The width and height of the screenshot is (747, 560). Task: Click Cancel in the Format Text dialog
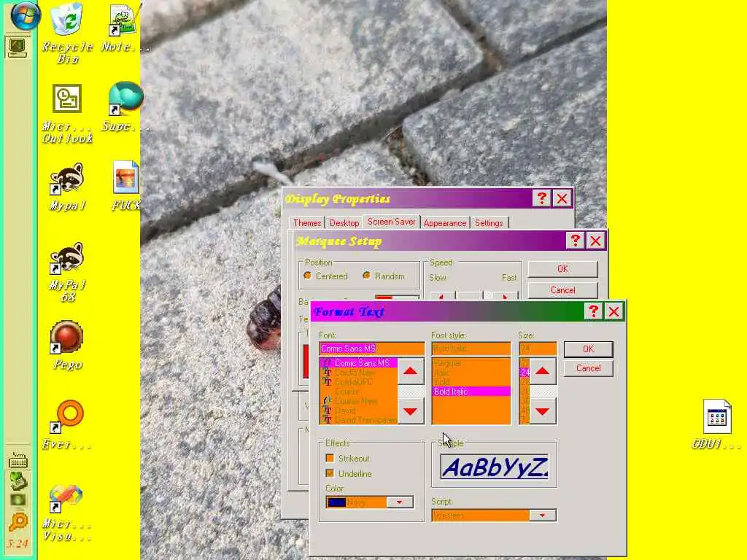(588, 368)
